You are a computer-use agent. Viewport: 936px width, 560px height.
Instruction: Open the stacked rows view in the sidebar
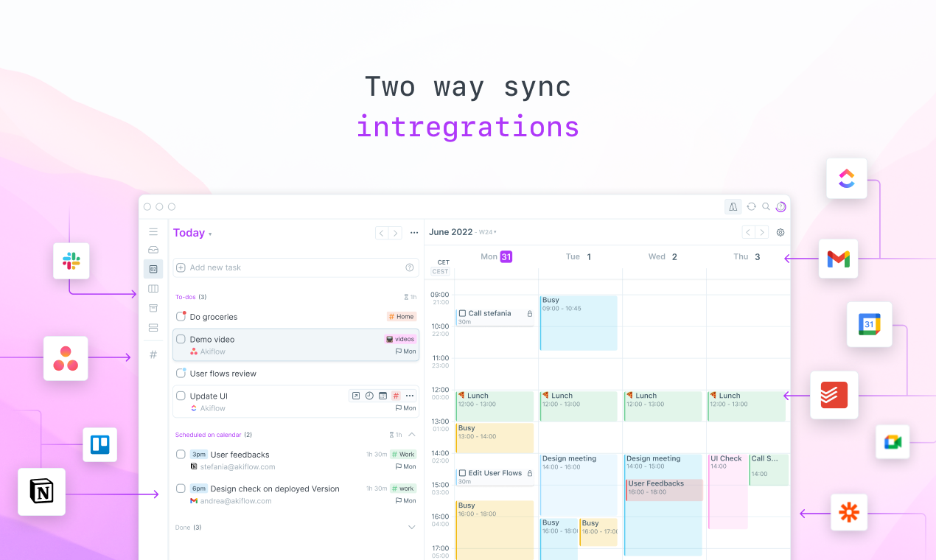point(153,327)
